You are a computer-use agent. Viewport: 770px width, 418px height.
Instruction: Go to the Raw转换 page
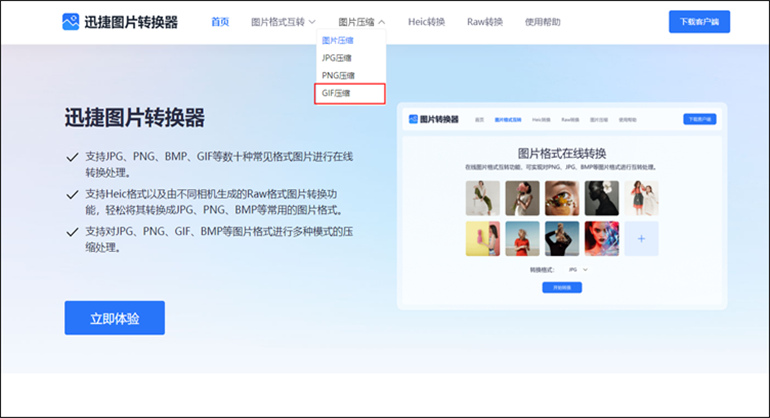point(485,22)
